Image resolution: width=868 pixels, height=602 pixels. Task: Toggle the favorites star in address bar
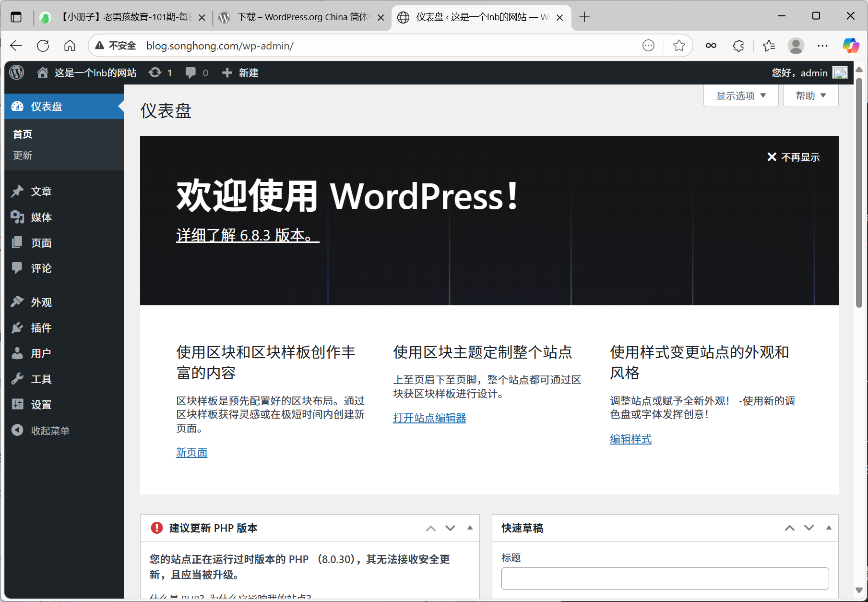pos(679,46)
